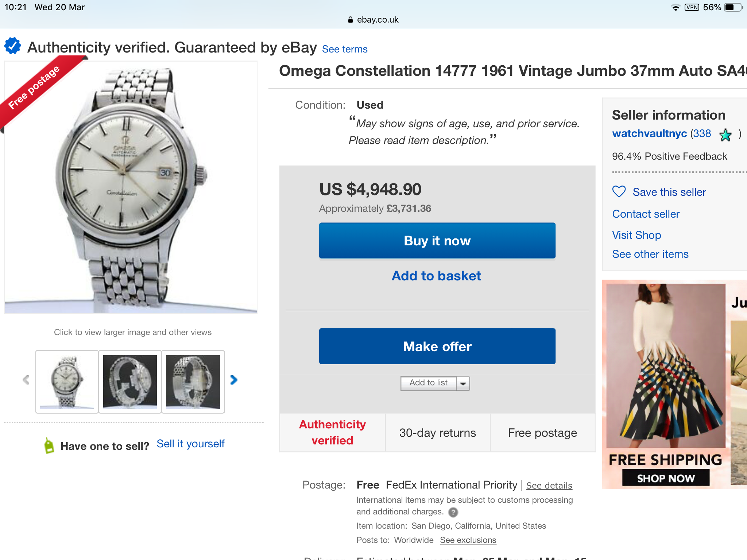Click the Add to list button

[428, 383]
